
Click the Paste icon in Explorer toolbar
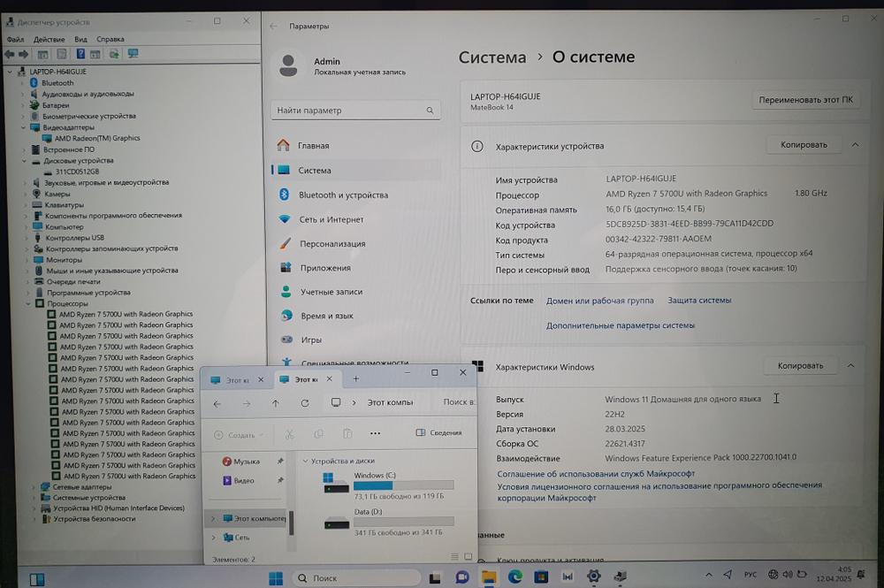click(348, 434)
